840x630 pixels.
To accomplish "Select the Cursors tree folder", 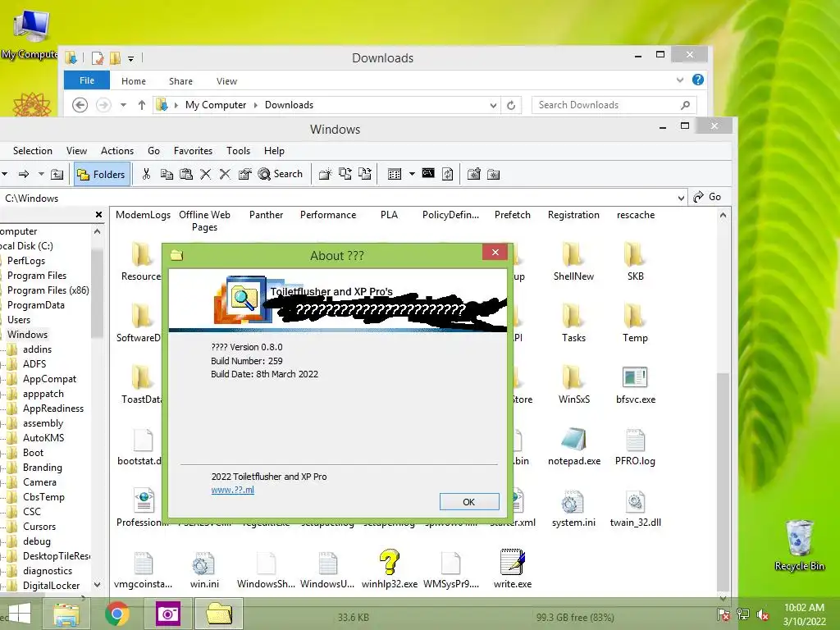I will click(x=39, y=527).
